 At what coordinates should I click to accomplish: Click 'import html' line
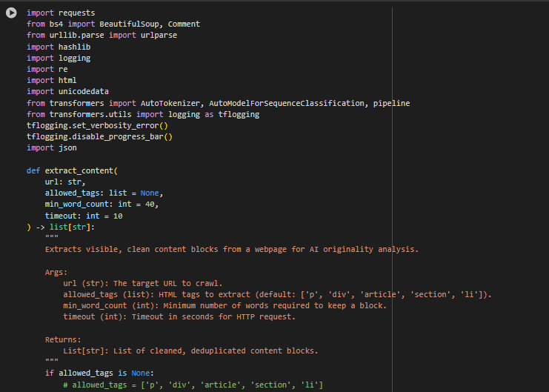(x=52, y=81)
